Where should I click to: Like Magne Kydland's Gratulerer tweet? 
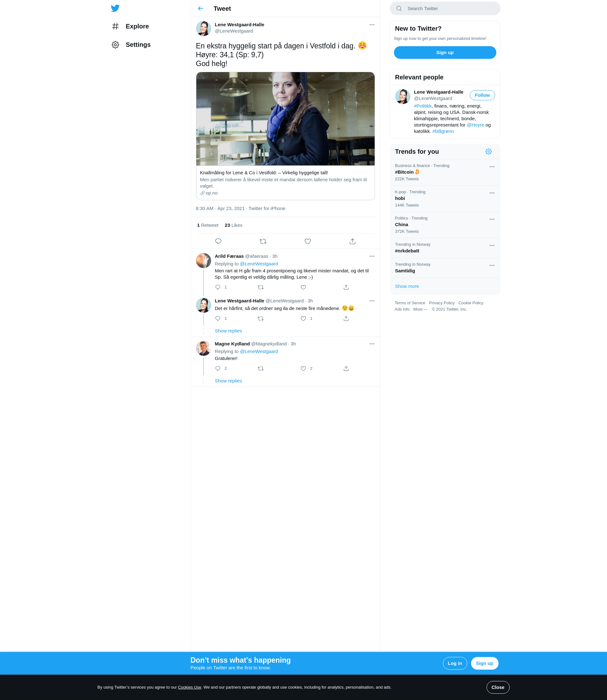tap(303, 369)
